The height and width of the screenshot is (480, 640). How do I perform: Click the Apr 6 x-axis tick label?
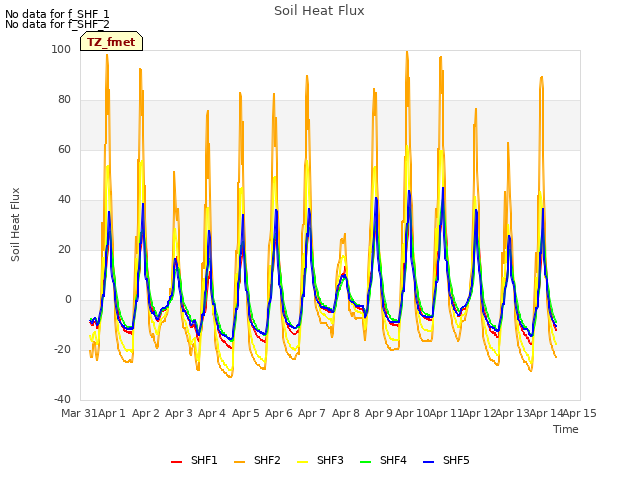279,413
